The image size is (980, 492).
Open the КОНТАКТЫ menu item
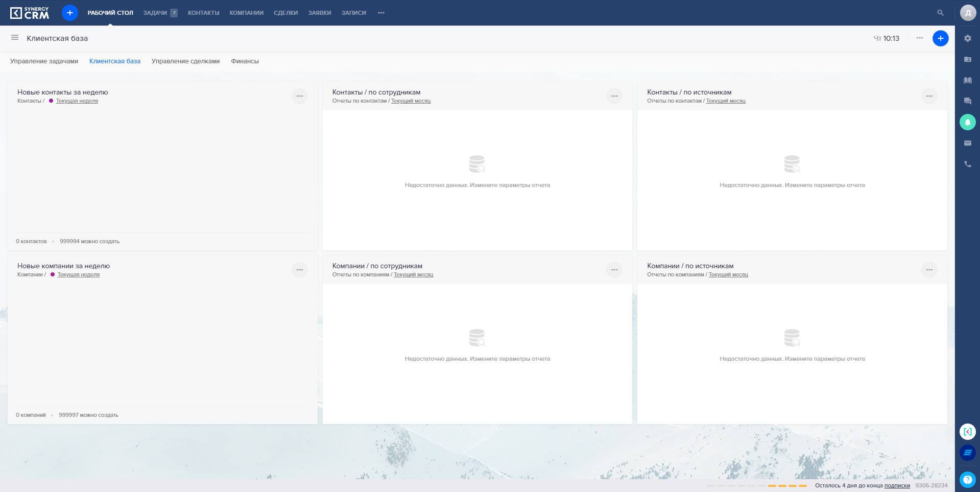coord(203,13)
